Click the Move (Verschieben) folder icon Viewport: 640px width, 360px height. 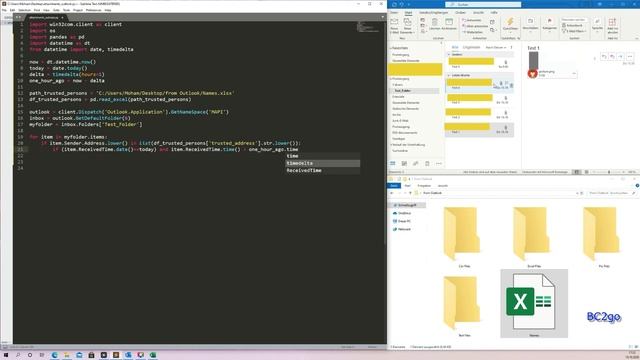[530, 21]
